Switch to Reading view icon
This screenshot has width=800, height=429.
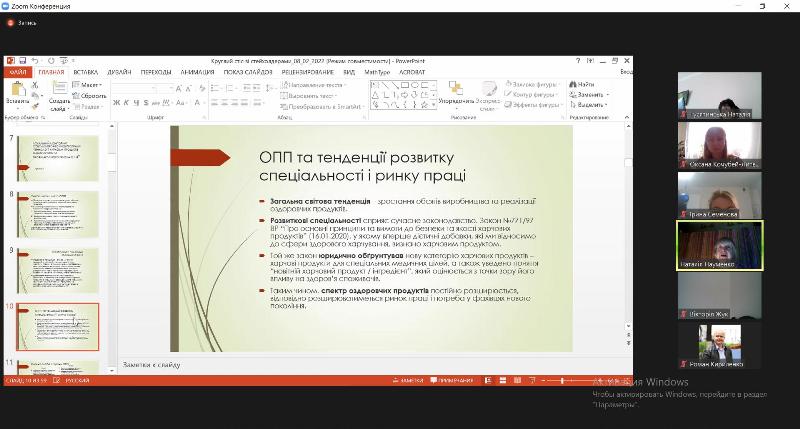coord(517,381)
